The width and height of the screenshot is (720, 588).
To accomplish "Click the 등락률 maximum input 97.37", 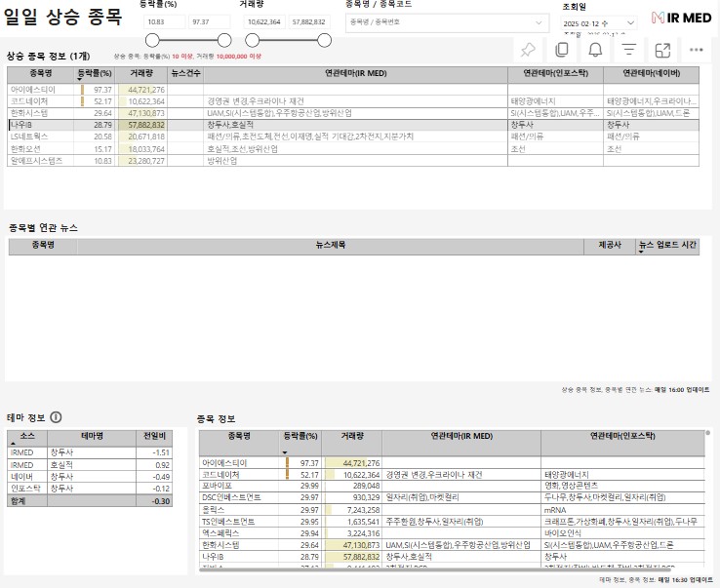I will click(x=210, y=21).
